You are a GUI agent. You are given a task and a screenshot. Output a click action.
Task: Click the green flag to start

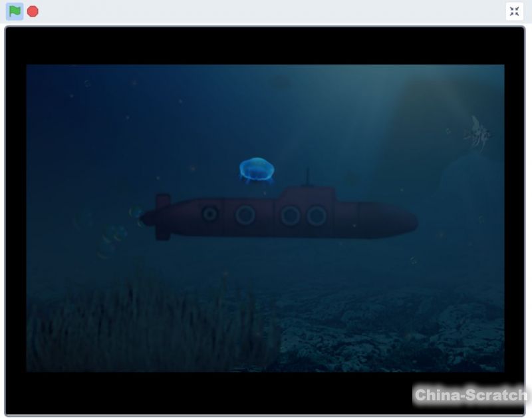coord(15,11)
